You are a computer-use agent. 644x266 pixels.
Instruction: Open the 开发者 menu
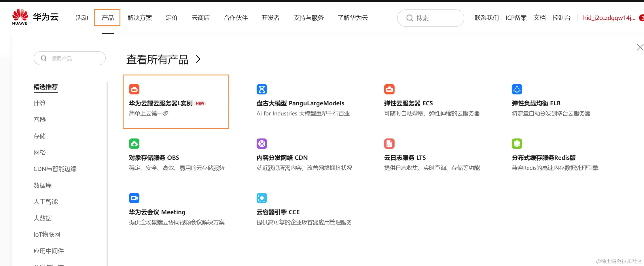270,18
